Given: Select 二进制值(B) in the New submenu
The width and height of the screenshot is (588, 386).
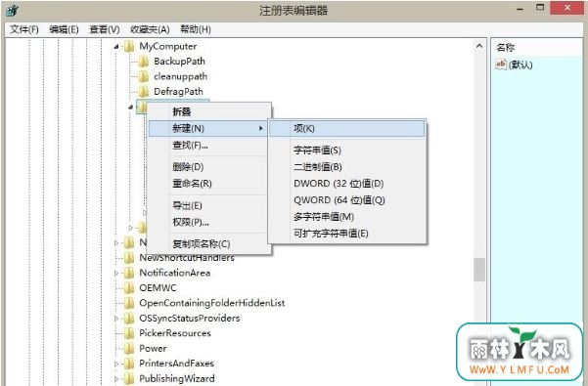Looking at the screenshot, I should [347, 166].
